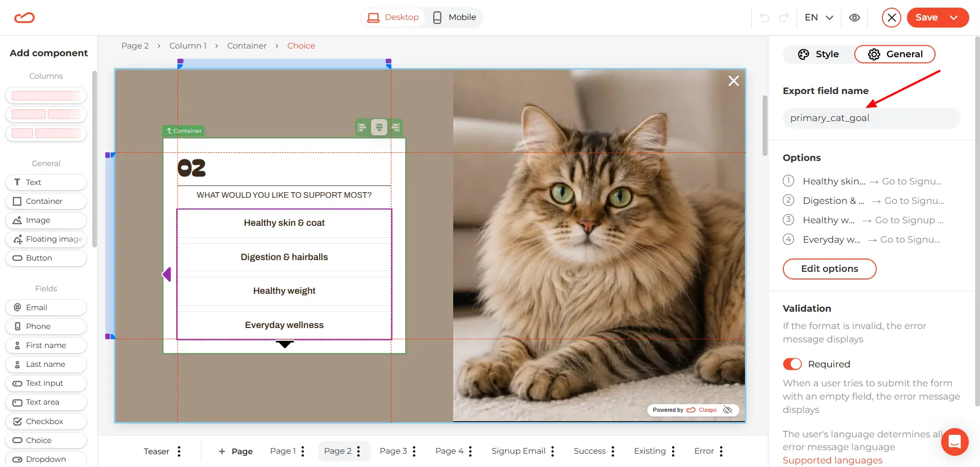The image size is (980, 467).
Task: Add a two equal columns layout
Action: click(46, 114)
